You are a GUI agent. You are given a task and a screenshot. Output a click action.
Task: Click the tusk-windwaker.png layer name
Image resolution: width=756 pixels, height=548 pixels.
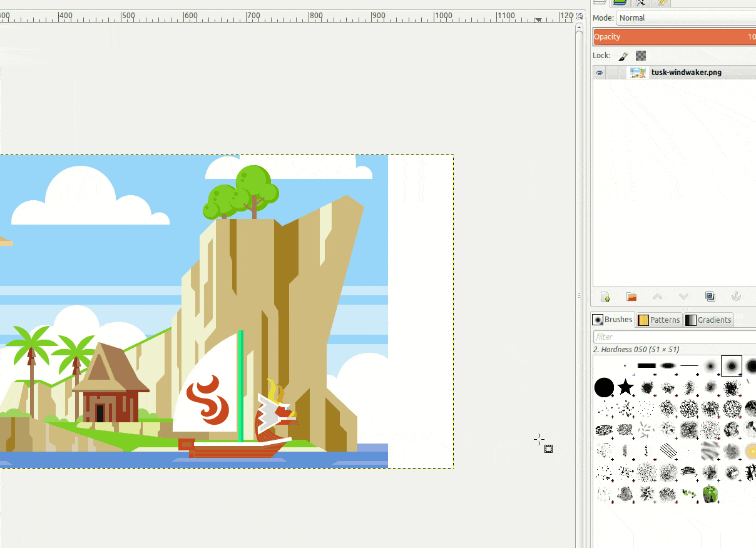pyautogui.click(x=687, y=73)
